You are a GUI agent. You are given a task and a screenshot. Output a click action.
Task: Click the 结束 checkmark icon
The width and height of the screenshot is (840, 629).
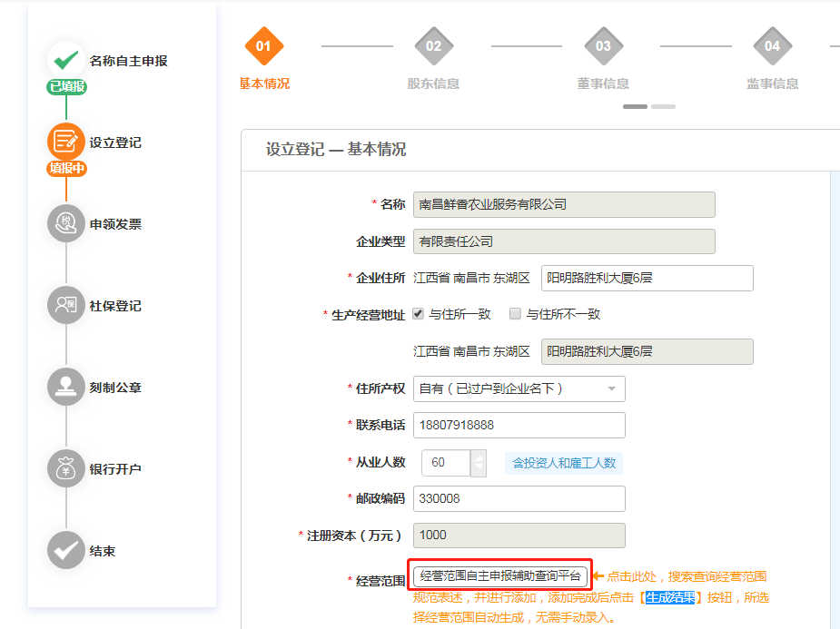tap(65, 550)
